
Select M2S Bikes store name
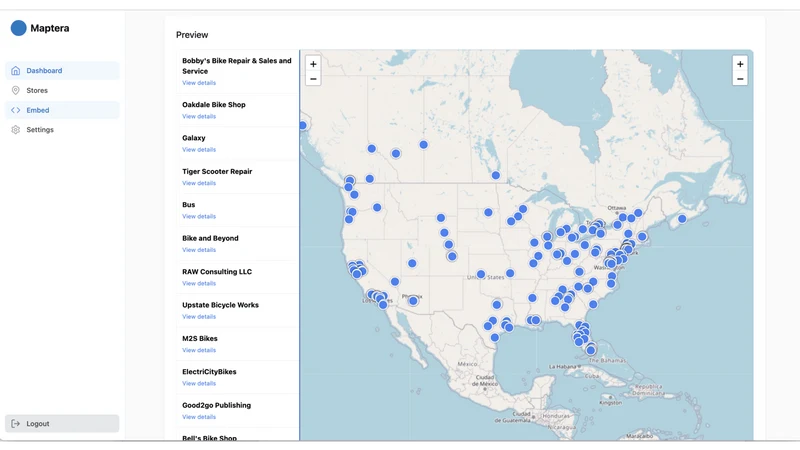[x=200, y=338]
